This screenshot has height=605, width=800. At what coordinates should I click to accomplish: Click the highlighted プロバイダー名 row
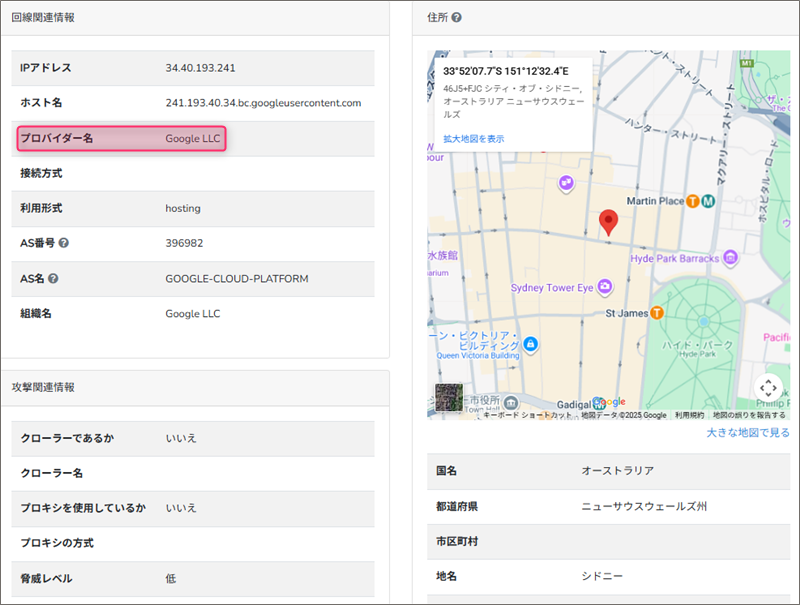121,139
